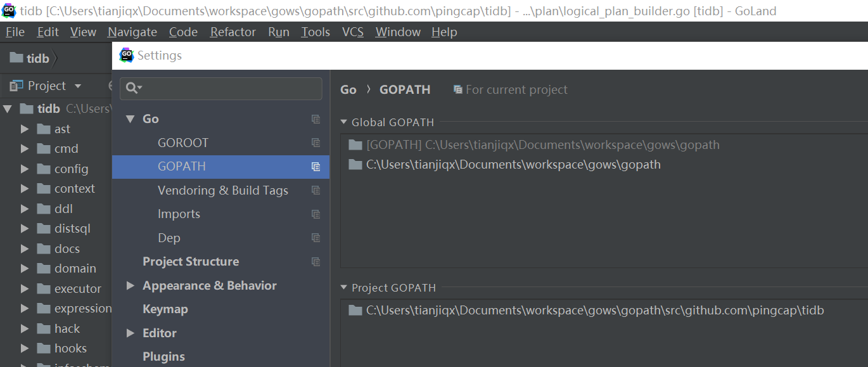Screen dimensions: 868x367
Task: Expand the domain folder
Action: pos(25,269)
